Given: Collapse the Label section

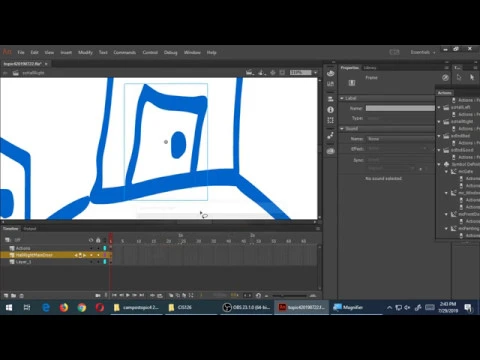Looking at the screenshot, I should 342,98.
